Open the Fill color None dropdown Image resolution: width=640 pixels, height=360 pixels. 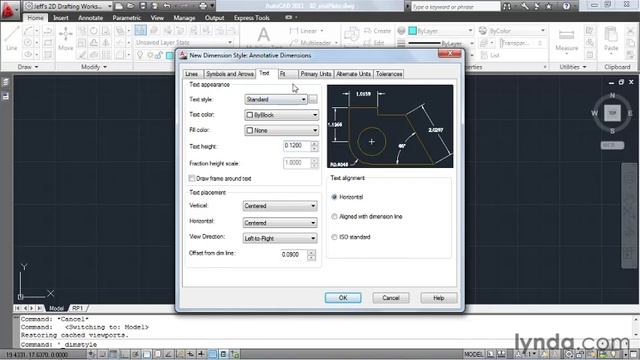click(x=281, y=131)
